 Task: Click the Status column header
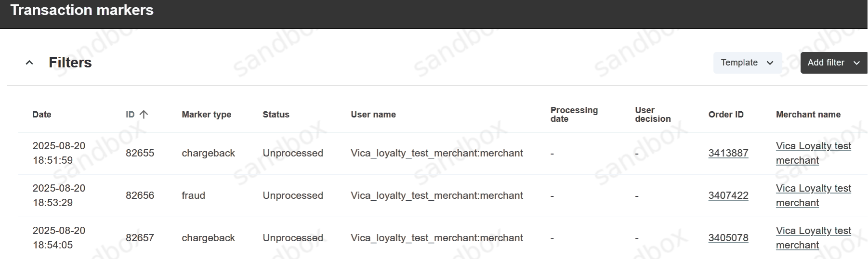[276, 115]
